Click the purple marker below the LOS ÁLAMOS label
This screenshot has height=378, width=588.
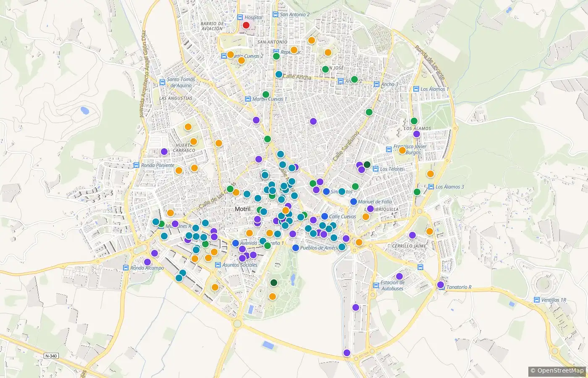(416, 134)
